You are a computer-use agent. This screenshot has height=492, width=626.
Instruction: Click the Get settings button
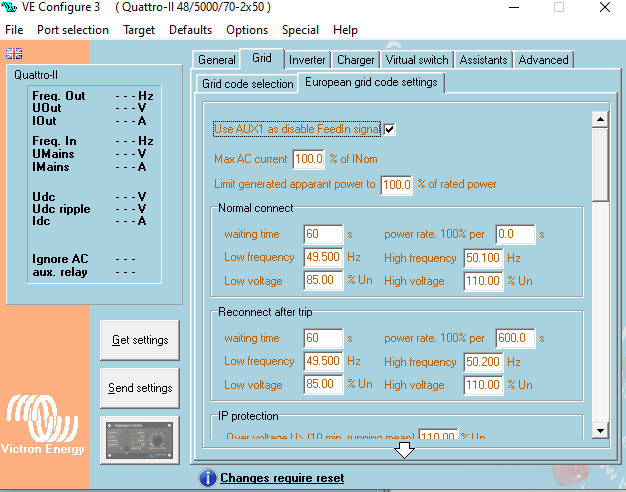point(140,340)
